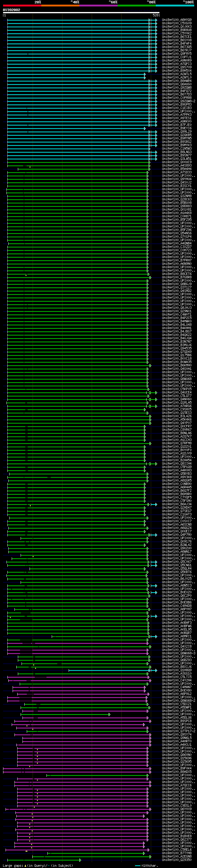Open hit UniRef100_Q9FMY5

[177, 54]
